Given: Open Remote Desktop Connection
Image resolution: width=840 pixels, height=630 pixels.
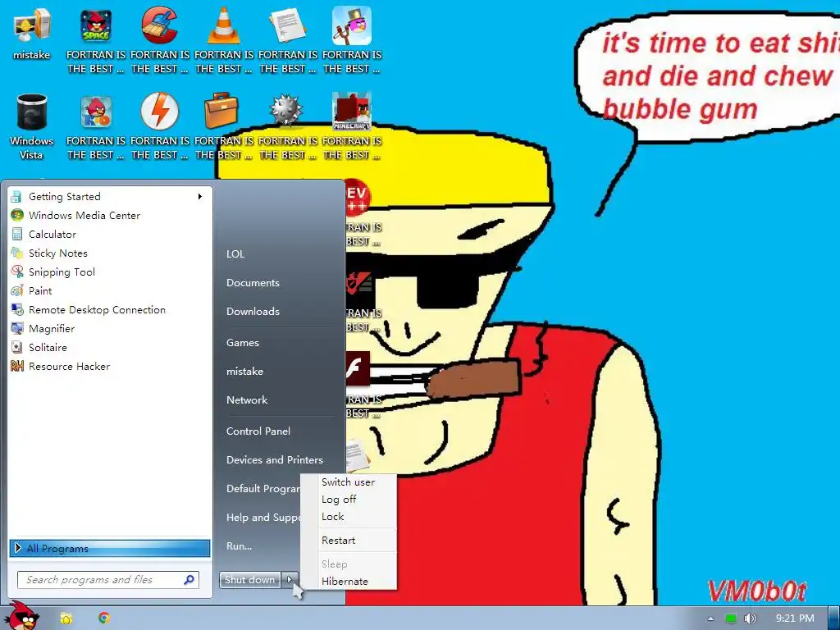Looking at the screenshot, I should [x=97, y=309].
